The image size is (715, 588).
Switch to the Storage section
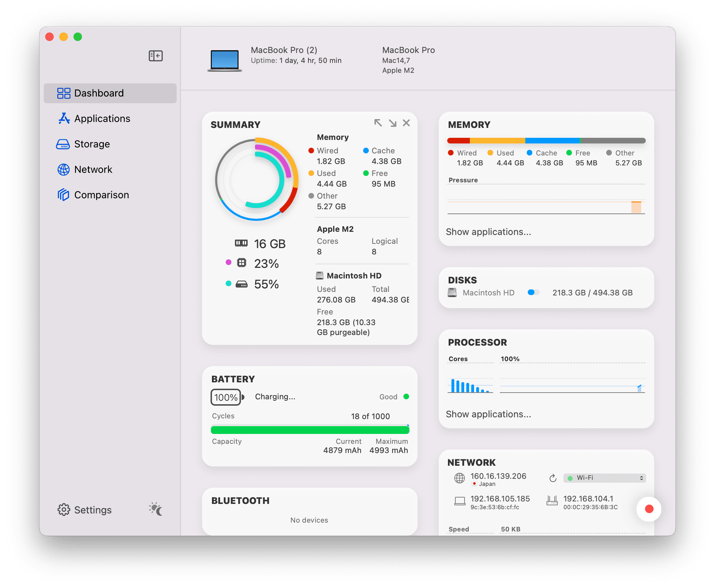tap(92, 144)
